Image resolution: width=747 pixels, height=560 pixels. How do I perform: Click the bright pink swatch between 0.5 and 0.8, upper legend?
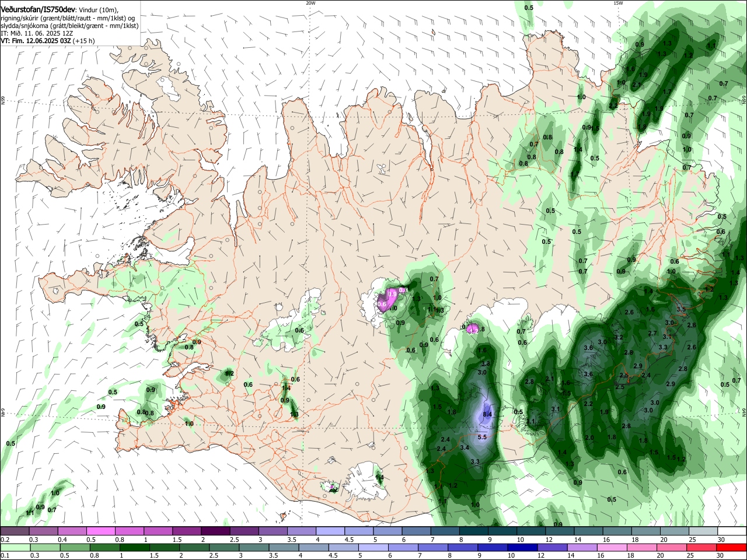(100, 531)
